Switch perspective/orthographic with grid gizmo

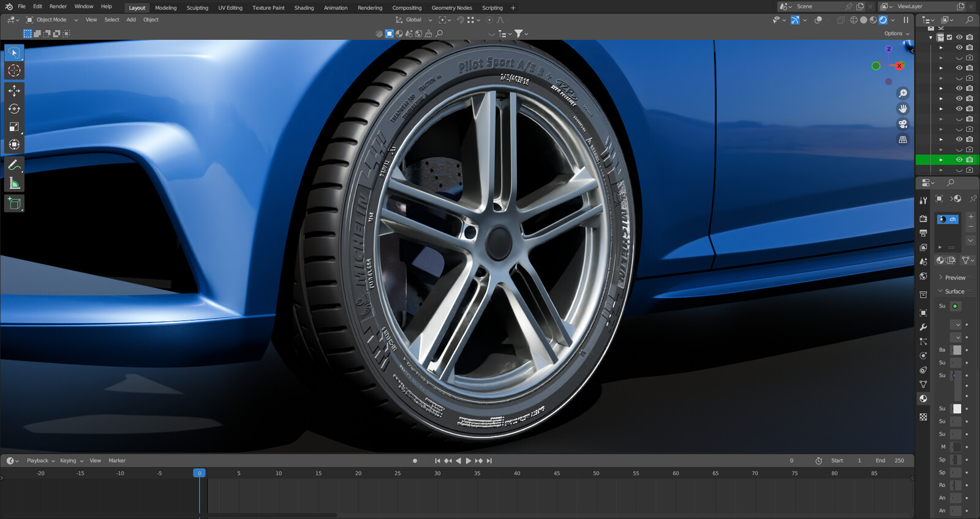coord(903,140)
